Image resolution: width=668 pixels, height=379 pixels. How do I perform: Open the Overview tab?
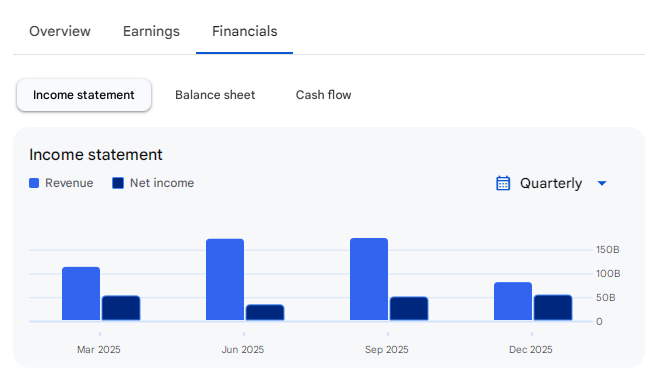(x=60, y=32)
